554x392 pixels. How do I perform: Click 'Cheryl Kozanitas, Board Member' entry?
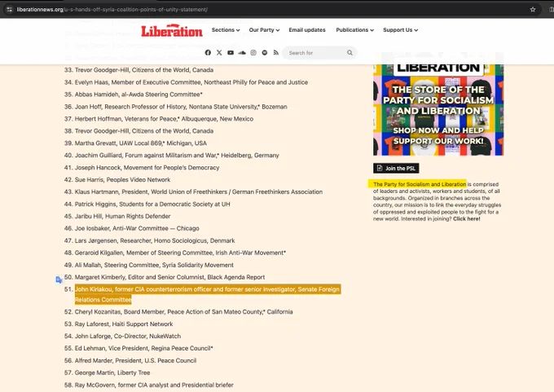[x=184, y=312]
